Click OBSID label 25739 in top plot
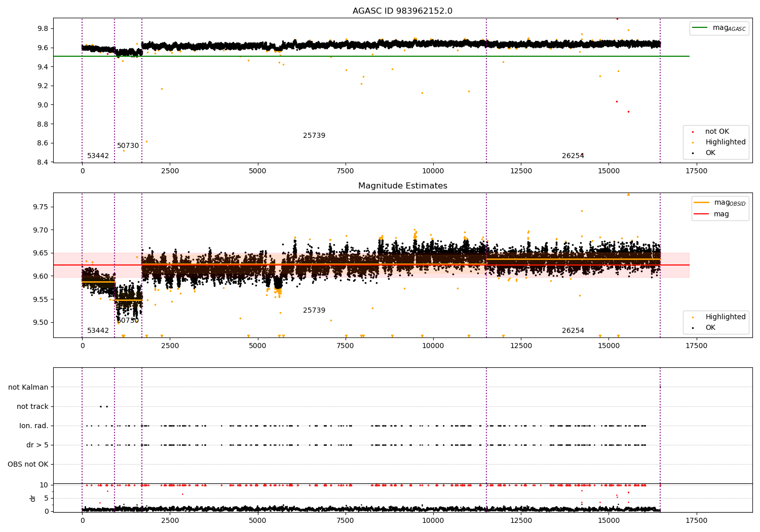Viewport: 760px width, 532px height. pyautogui.click(x=314, y=136)
